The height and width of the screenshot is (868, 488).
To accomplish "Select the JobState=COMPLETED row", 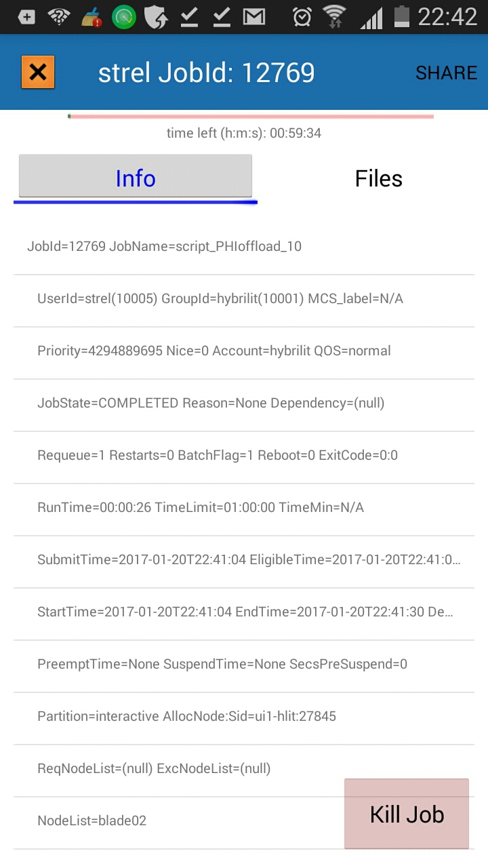I will [x=244, y=403].
